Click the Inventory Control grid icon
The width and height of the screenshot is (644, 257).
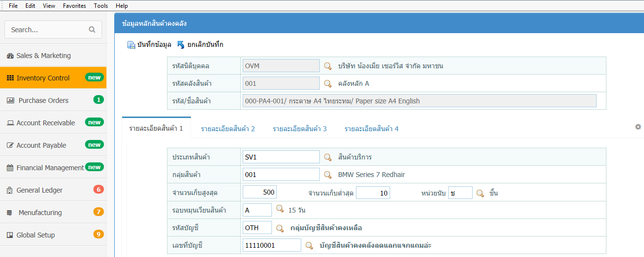[10, 78]
